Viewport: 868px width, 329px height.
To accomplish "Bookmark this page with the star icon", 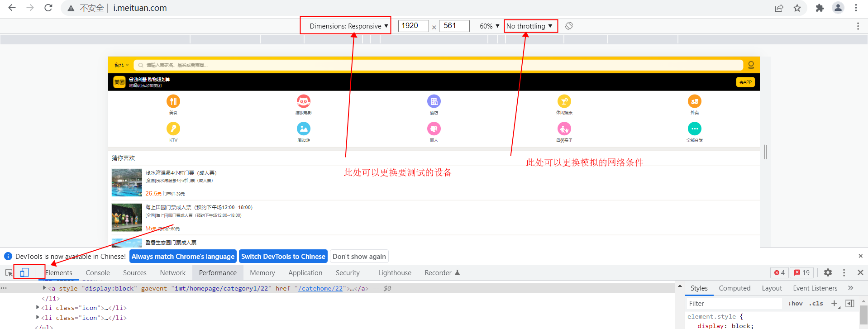I will [x=797, y=8].
